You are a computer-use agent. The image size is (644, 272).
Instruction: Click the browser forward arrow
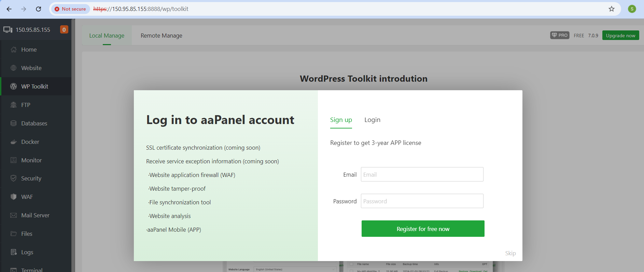click(24, 9)
